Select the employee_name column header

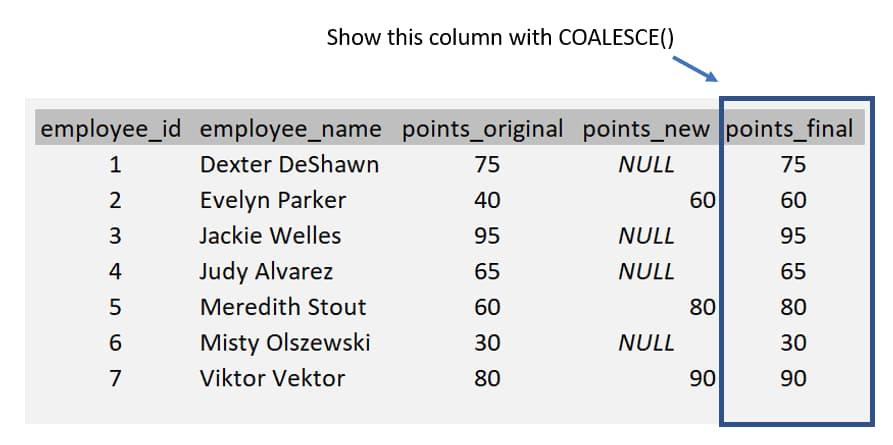[x=290, y=129]
